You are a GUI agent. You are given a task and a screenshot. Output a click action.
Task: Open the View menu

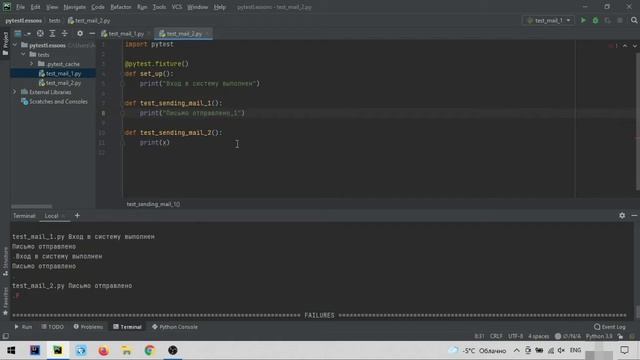[x=52, y=7]
